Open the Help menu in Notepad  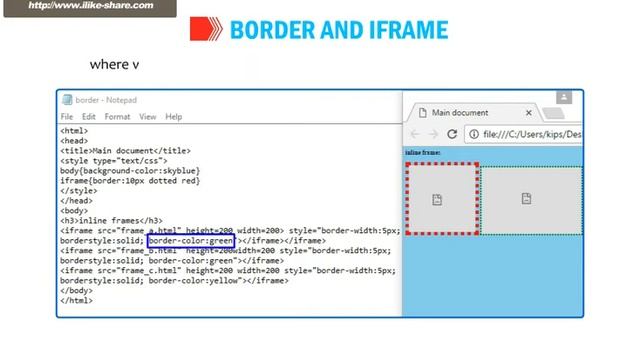pos(173,117)
